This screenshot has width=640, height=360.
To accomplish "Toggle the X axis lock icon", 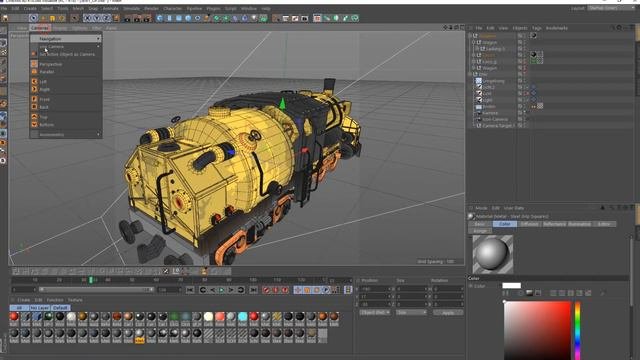I will point(87,18).
